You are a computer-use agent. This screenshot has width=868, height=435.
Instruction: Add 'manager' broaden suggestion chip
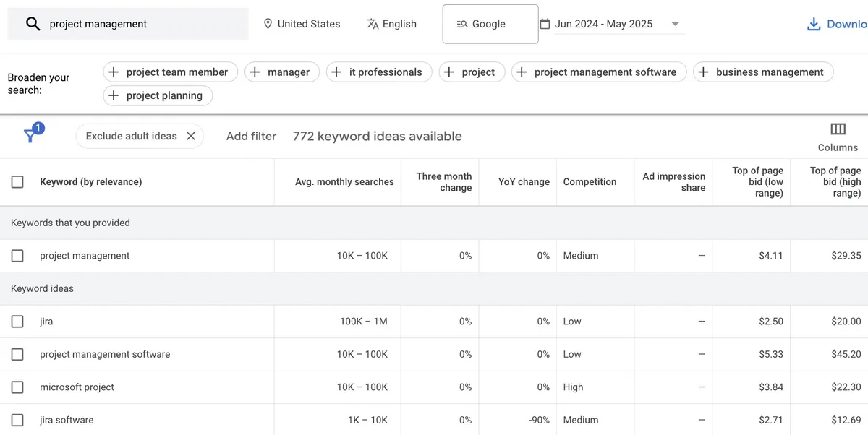pos(281,72)
